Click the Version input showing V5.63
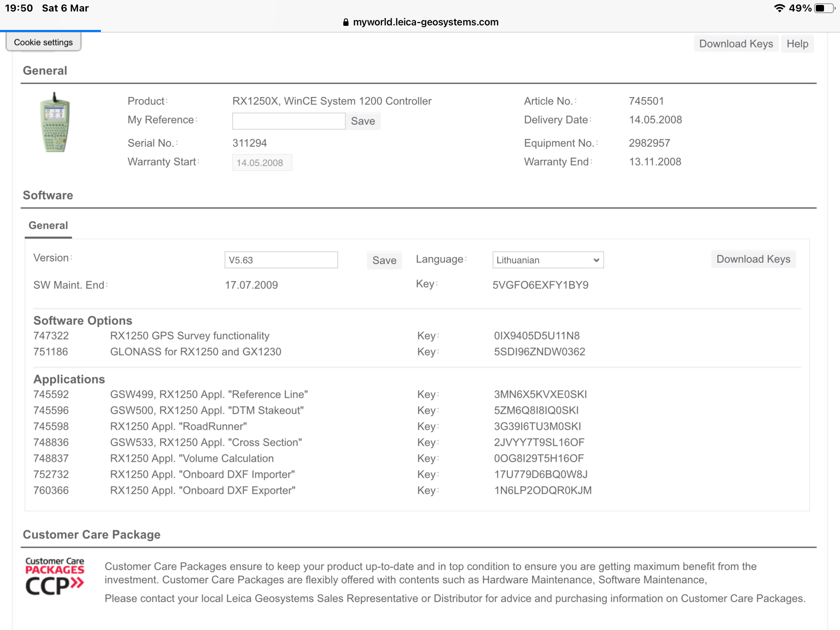 (281, 260)
